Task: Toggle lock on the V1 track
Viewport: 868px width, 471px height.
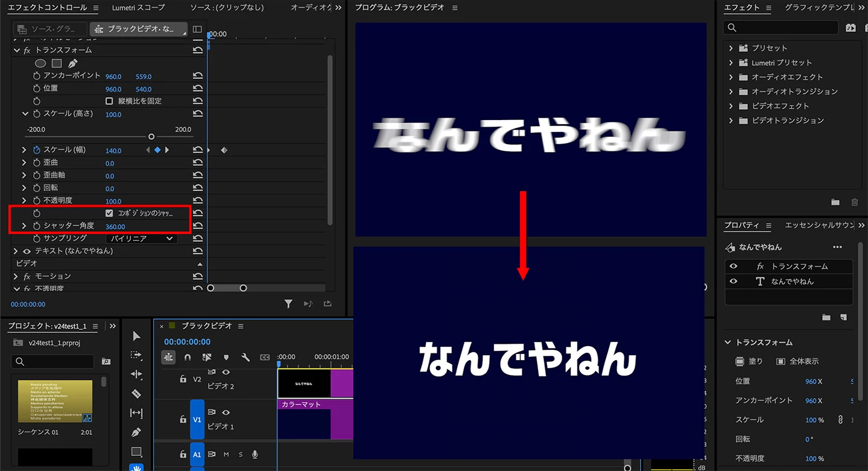Action: (x=183, y=419)
